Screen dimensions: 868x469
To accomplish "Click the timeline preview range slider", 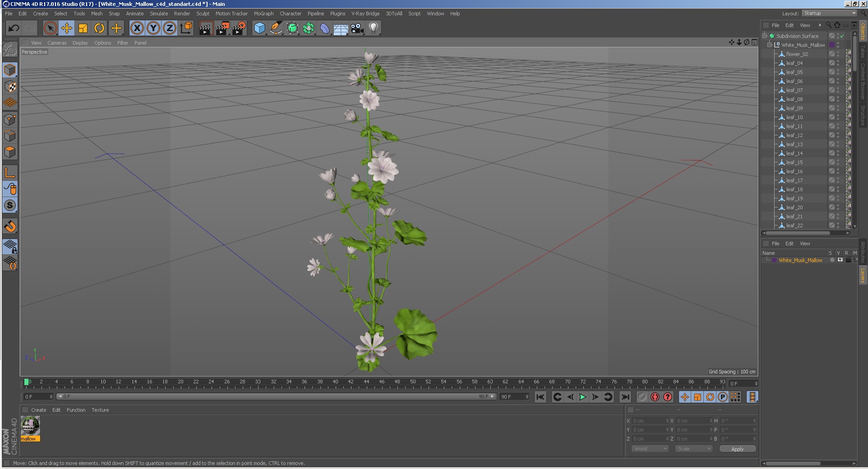I will click(x=277, y=396).
